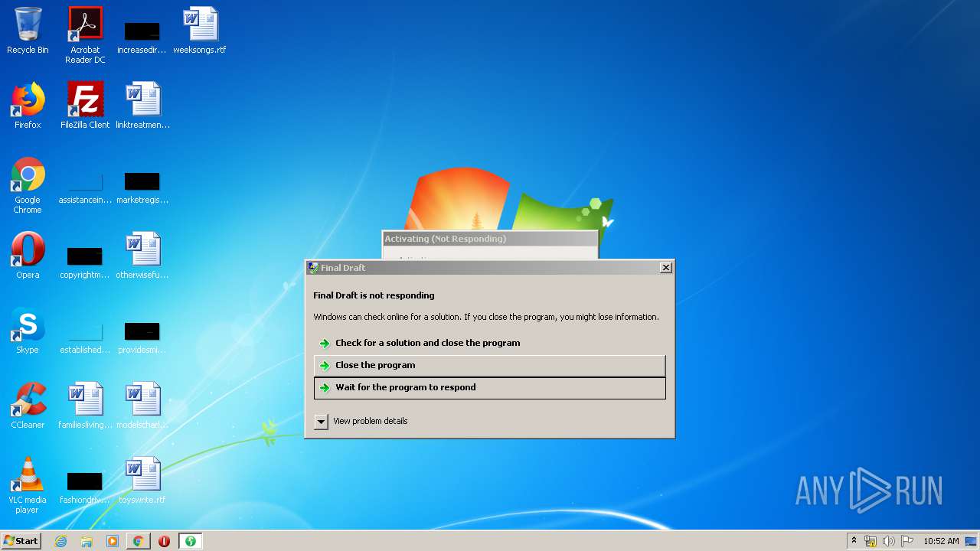Select the marketregis... desktop file
This screenshot has height=551, width=980.
142,187
